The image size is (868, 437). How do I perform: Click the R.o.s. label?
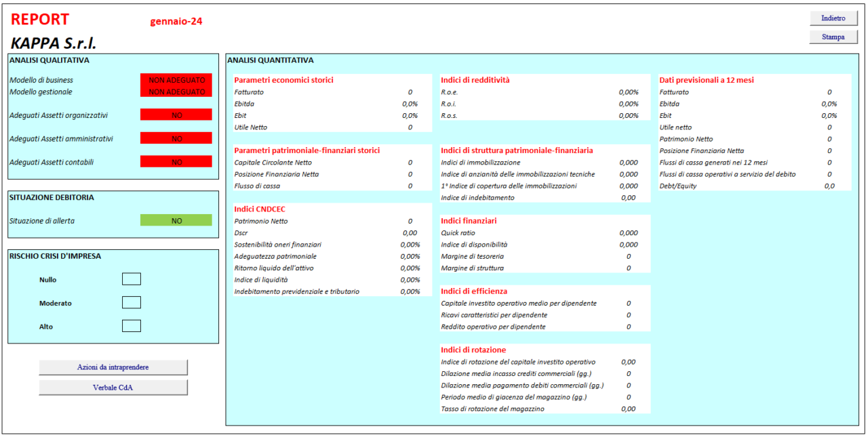pyautogui.click(x=449, y=115)
